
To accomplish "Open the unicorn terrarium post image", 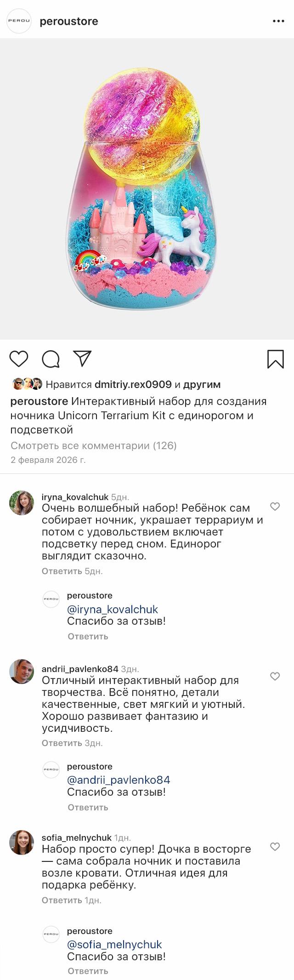I will tap(147, 188).
